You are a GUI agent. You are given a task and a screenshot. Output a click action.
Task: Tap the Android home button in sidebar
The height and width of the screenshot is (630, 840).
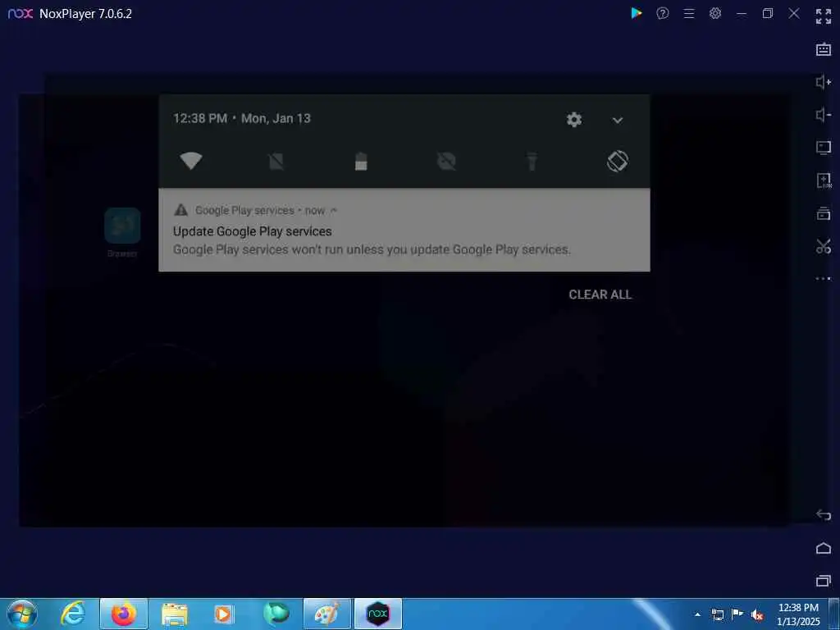click(x=824, y=548)
